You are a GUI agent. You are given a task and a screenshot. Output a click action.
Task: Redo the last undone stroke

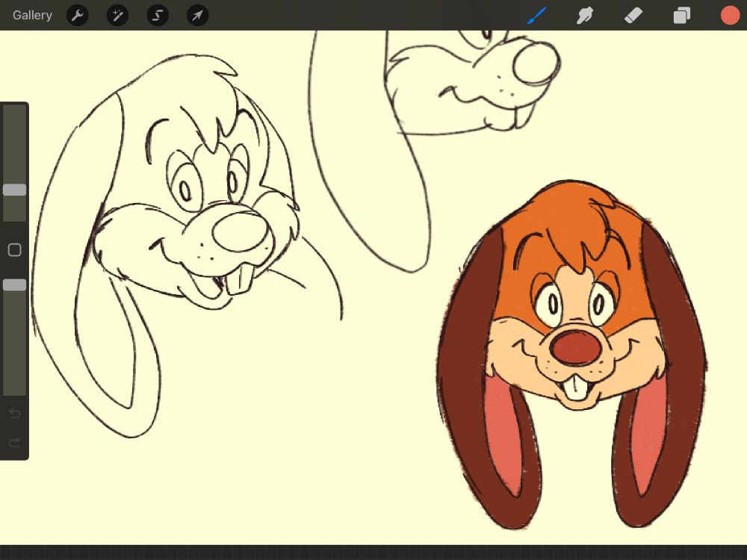(x=15, y=442)
